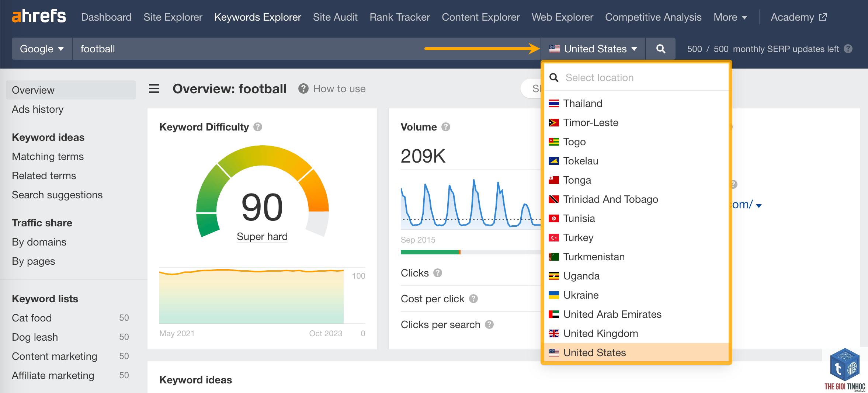Expand the More menu
This screenshot has width=868, height=393.
point(730,17)
